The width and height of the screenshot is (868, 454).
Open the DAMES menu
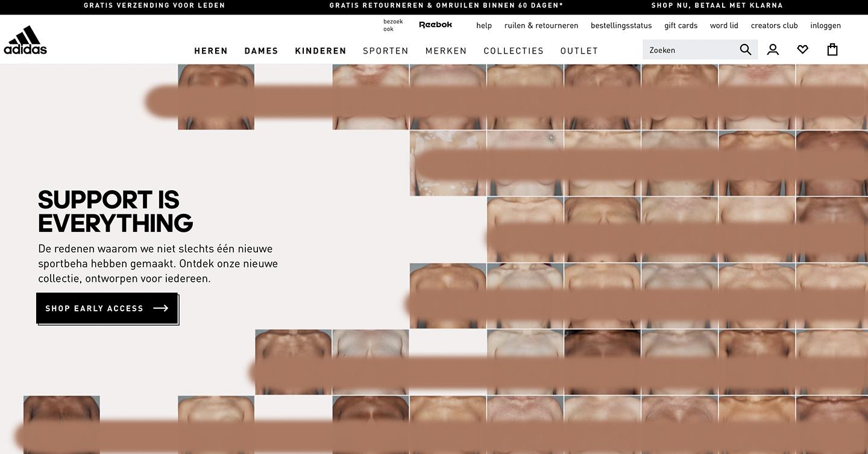pos(261,51)
